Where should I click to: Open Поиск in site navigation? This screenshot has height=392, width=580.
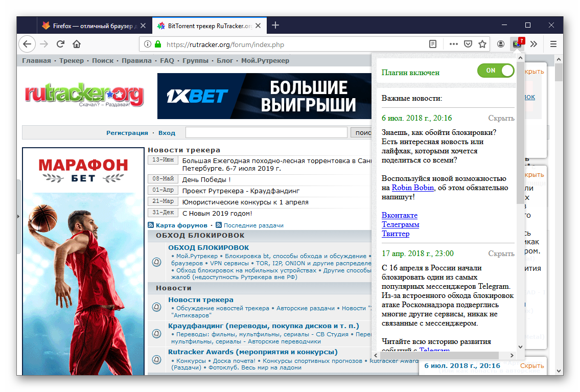(x=103, y=61)
